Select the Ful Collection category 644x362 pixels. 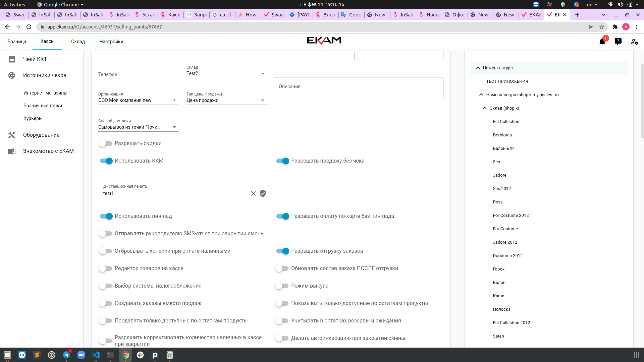506,121
